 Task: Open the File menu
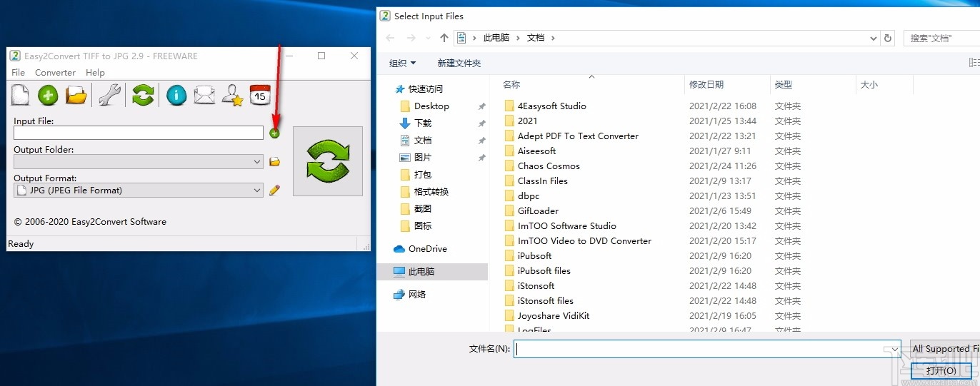(19, 72)
